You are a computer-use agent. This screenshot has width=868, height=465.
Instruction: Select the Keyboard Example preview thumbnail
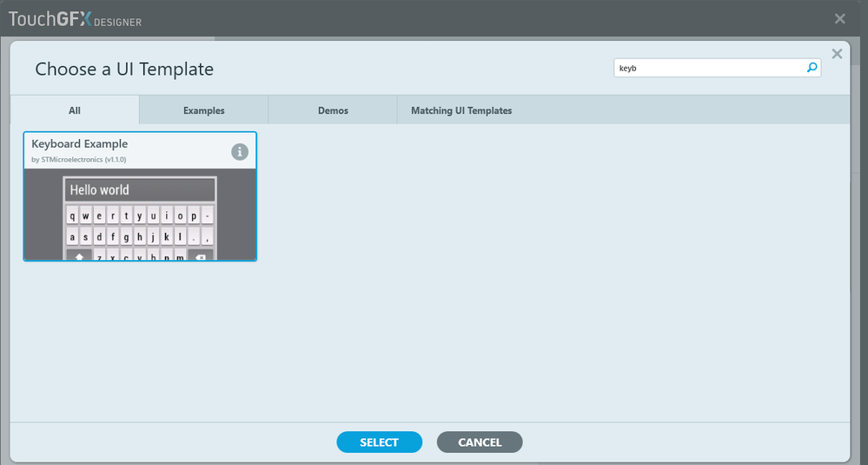[x=140, y=214]
